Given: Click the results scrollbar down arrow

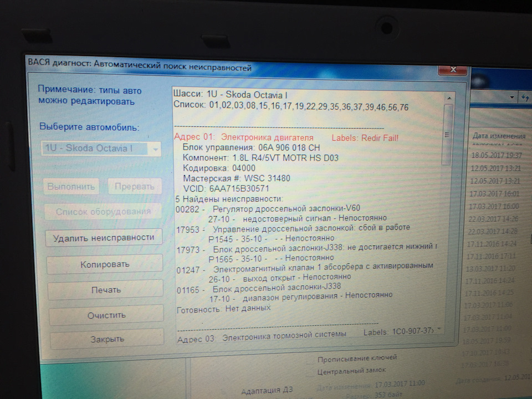Looking at the screenshot, I should (x=439, y=329).
